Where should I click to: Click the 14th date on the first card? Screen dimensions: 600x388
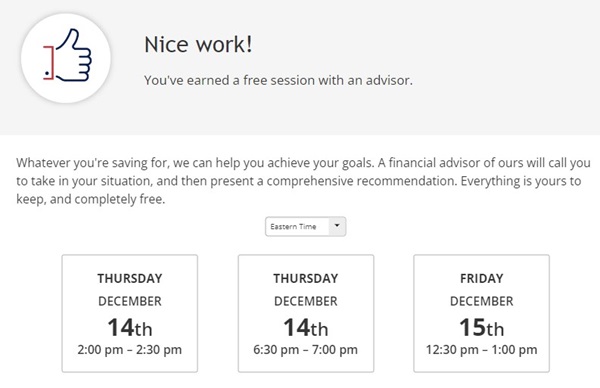[x=130, y=328]
